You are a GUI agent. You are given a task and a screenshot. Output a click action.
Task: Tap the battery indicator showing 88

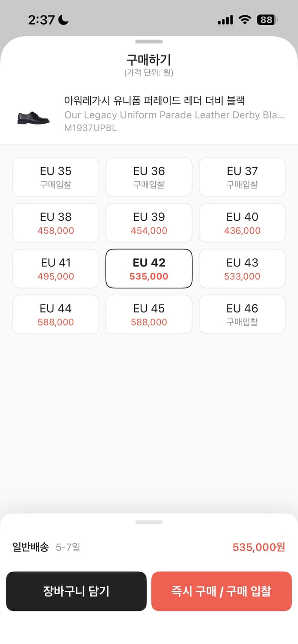click(266, 19)
